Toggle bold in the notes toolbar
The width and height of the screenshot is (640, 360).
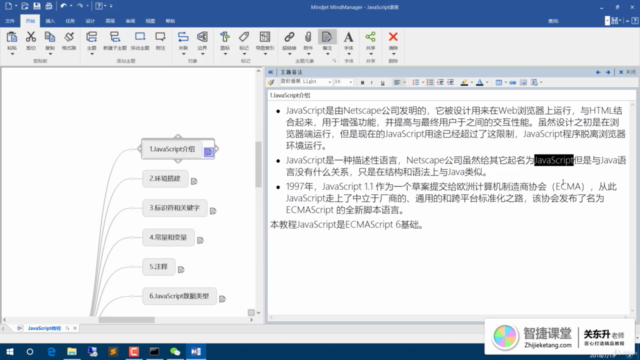point(362,82)
